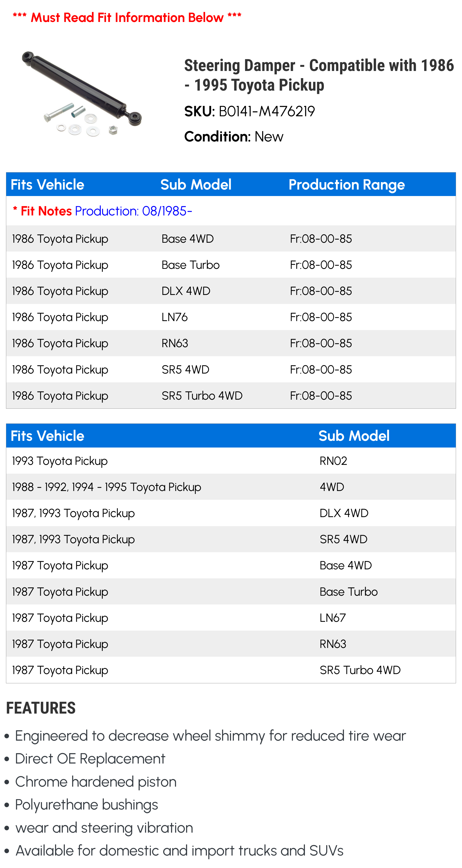The image size is (462, 868).
Task: Click the Fit Notes Production: 08/1985- text
Action: (102, 211)
